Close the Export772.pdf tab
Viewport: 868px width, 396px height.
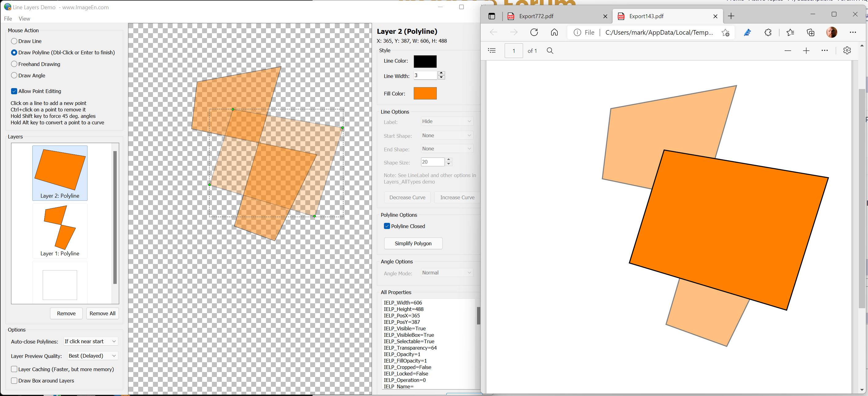(x=605, y=16)
